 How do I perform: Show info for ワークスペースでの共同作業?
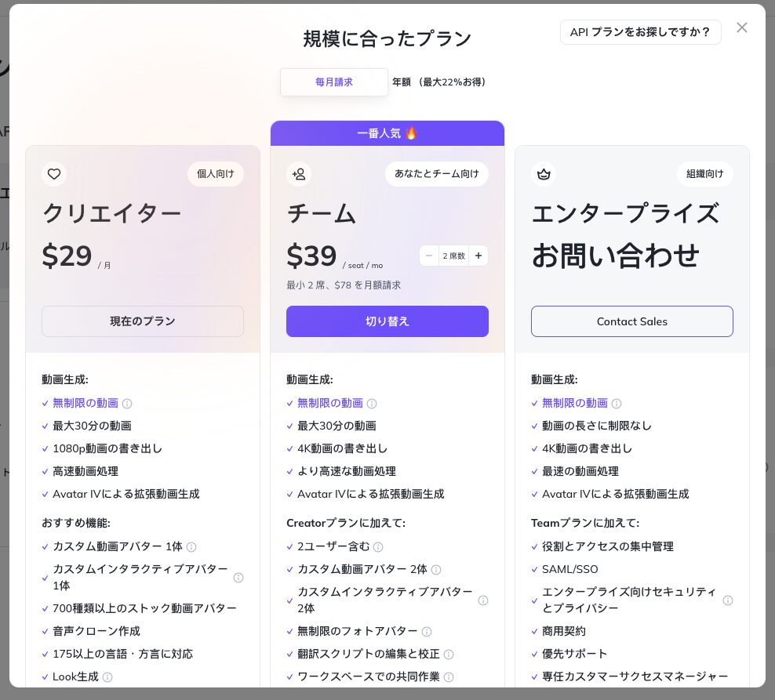coord(449,677)
